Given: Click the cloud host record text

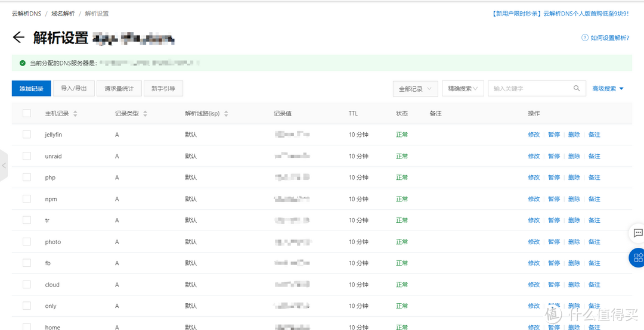Looking at the screenshot, I should pyautogui.click(x=52, y=285).
